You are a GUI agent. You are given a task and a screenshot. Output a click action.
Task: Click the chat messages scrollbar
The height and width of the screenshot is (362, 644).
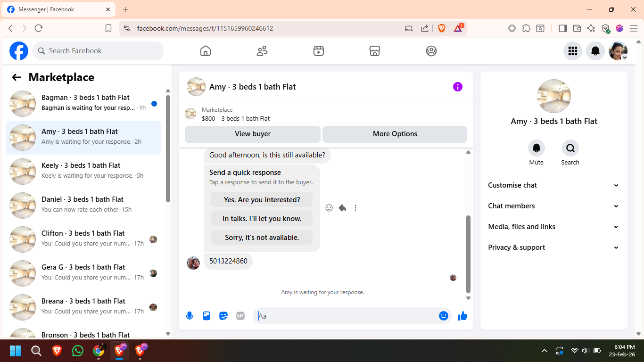tap(468, 255)
